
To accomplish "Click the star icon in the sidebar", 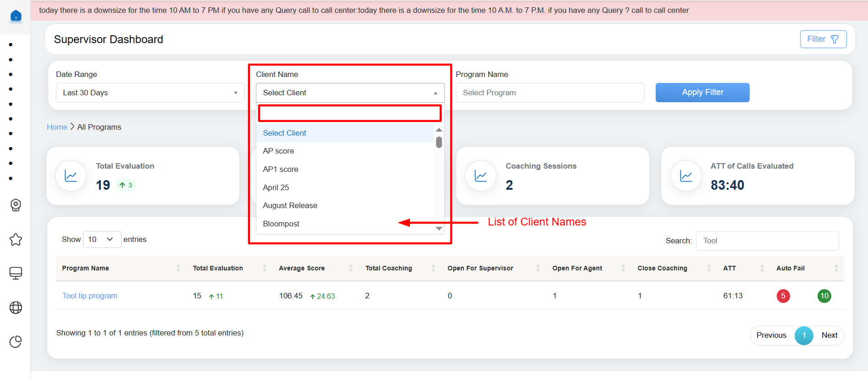I will [x=16, y=239].
